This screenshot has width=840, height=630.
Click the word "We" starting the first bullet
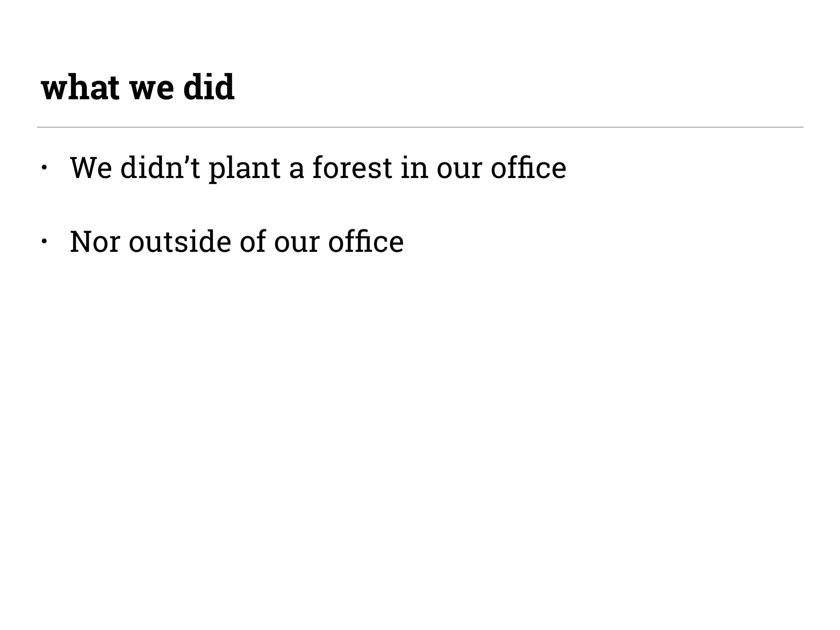coord(91,167)
